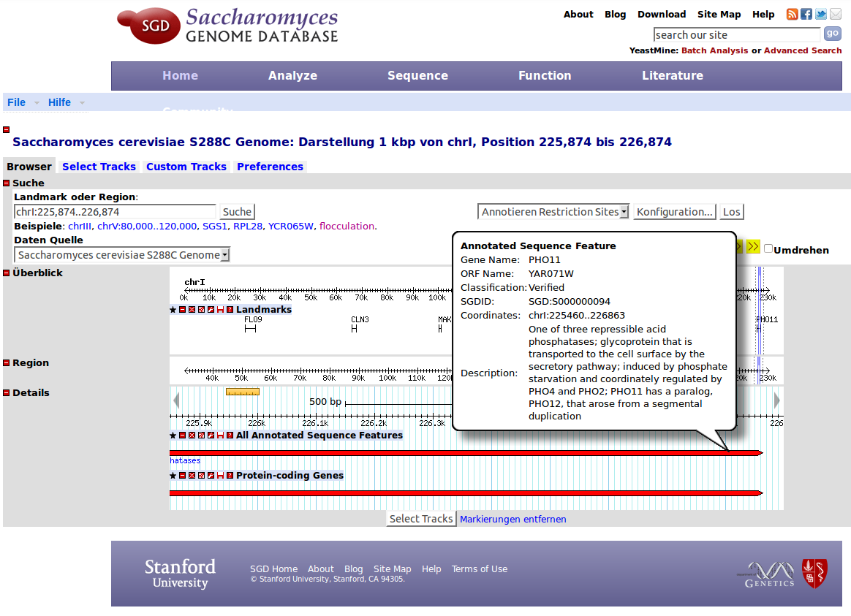This screenshot has height=616, width=851.
Task: Click the Konfiguration... button
Action: (x=675, y=211)
